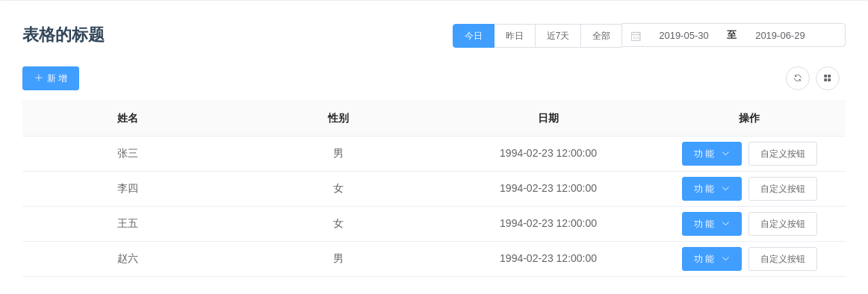Select the 全部 filter tab
Image resolution: width=868 pixels, height=294 pixels.
point(601,36)
